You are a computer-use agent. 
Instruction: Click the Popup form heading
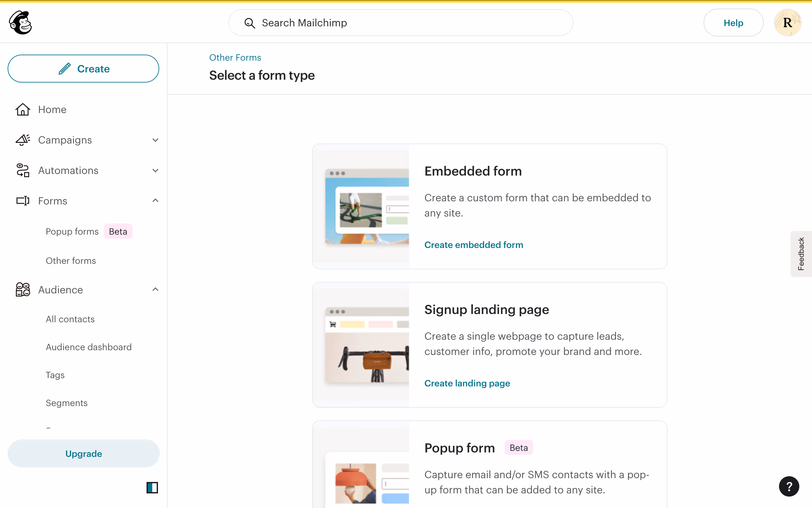point(459,448)
